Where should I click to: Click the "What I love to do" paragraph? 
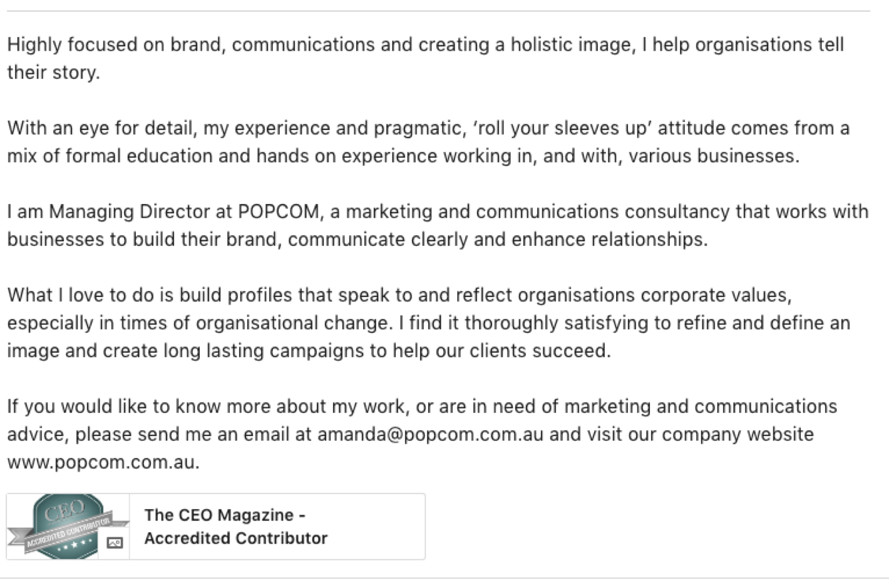(x=429, y=323)
